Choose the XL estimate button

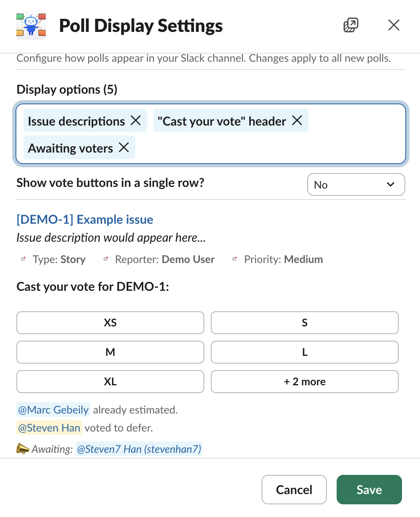coord(110,382)
